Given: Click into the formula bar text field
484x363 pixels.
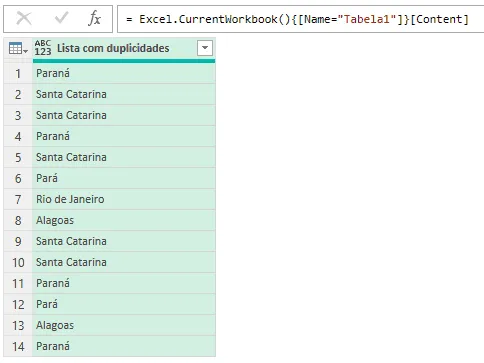Looking at the screenshot, I should 301,19.
